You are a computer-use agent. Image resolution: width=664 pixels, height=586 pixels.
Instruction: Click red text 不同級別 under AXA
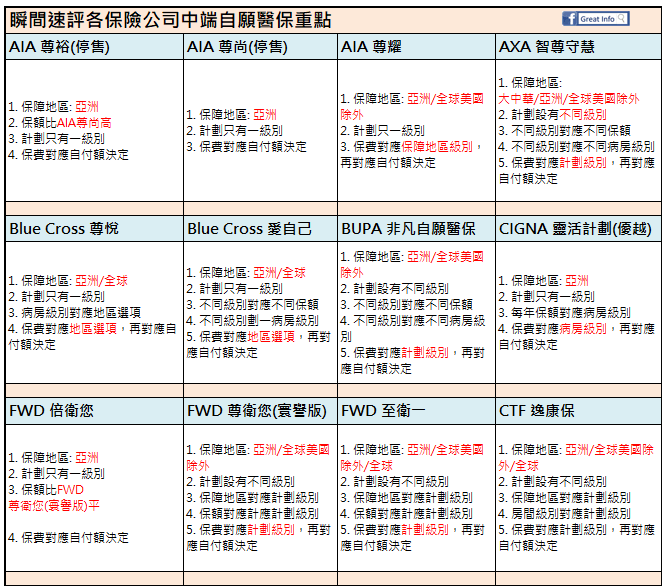(x=583, y=115)
